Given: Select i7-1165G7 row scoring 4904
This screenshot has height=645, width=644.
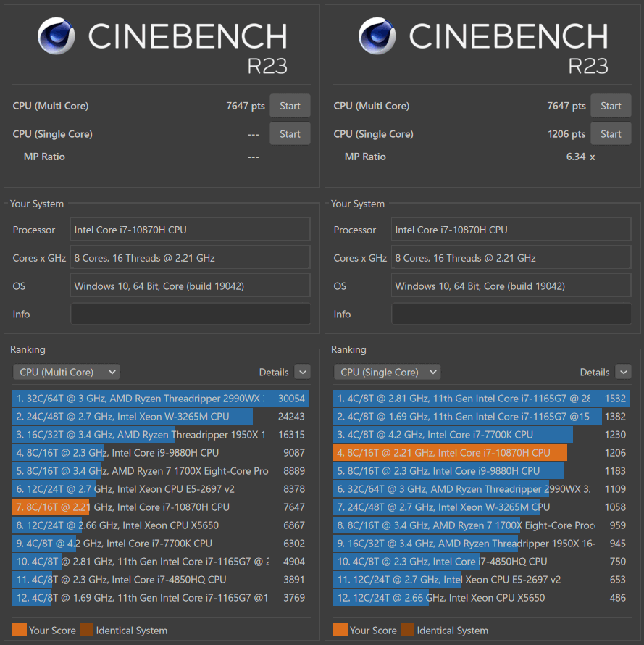Looking at the screenshot, I should [x=161, y=561].
